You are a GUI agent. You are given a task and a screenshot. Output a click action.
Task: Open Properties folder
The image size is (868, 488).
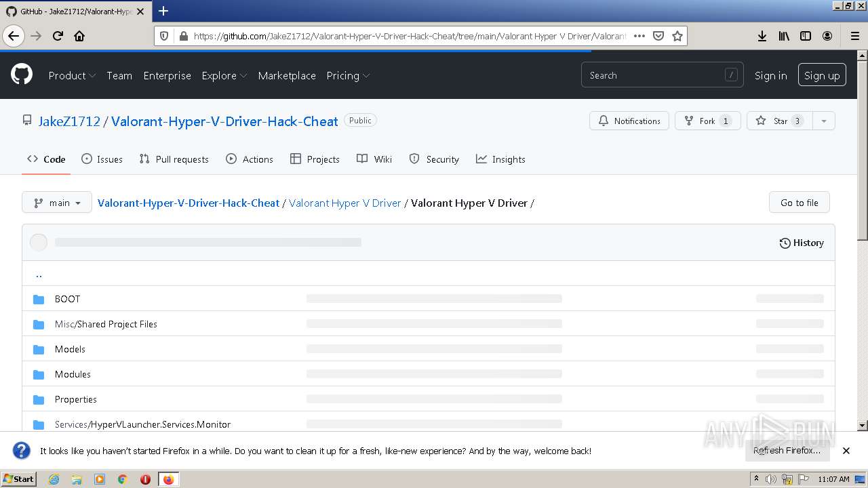tap(76, 399)
